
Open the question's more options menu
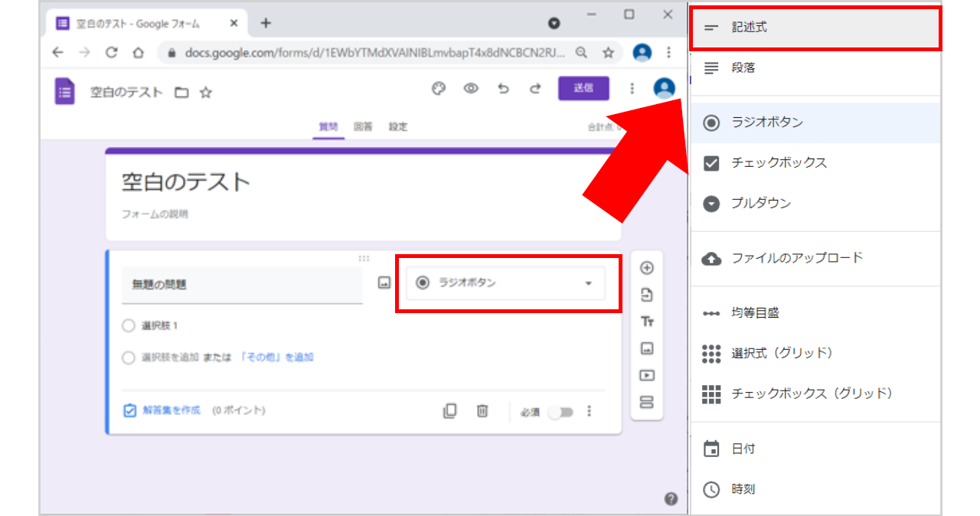[x=589, y=411]
